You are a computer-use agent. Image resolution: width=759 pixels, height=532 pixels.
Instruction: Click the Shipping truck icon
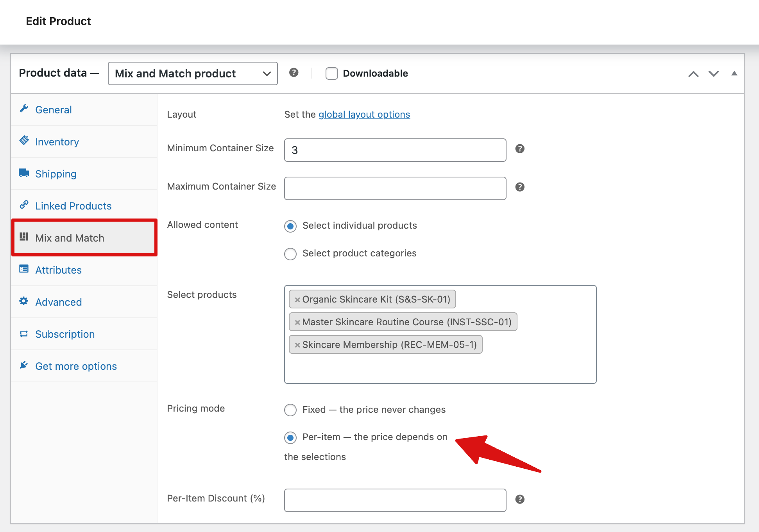pyautogui.click(x=24, y=172)
